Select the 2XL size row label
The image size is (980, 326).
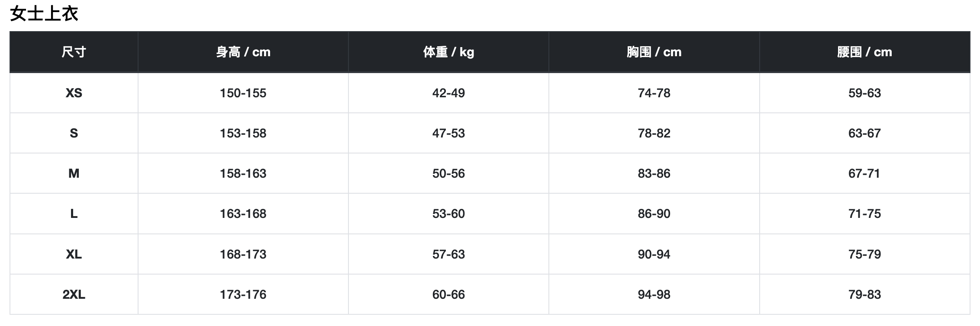(x=74, y=294)
